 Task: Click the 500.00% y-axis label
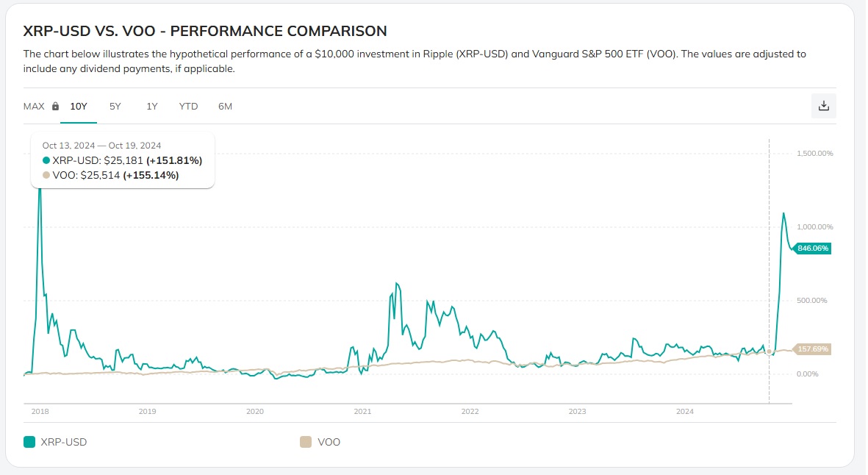[x=812, y=301]
